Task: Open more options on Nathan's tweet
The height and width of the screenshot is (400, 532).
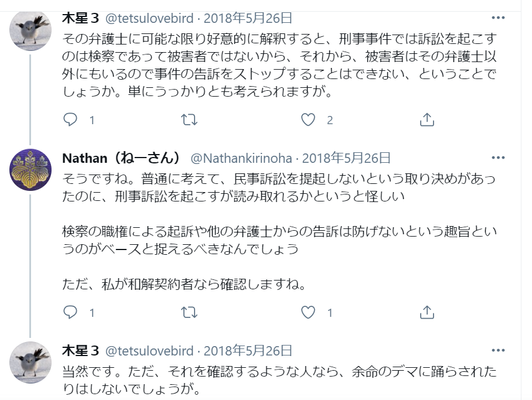Action: [x=498, y=158]
